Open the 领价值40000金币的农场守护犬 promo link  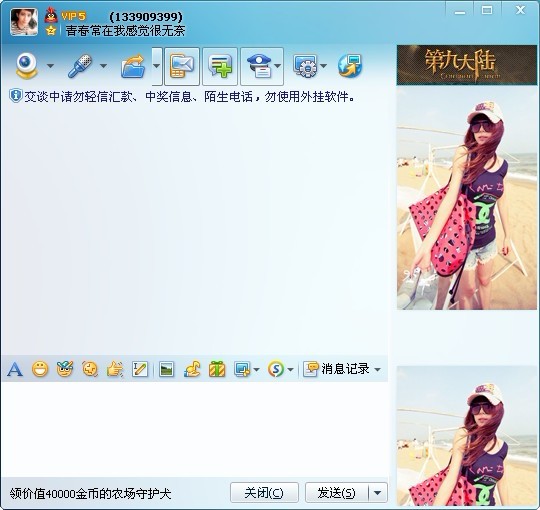90,494
